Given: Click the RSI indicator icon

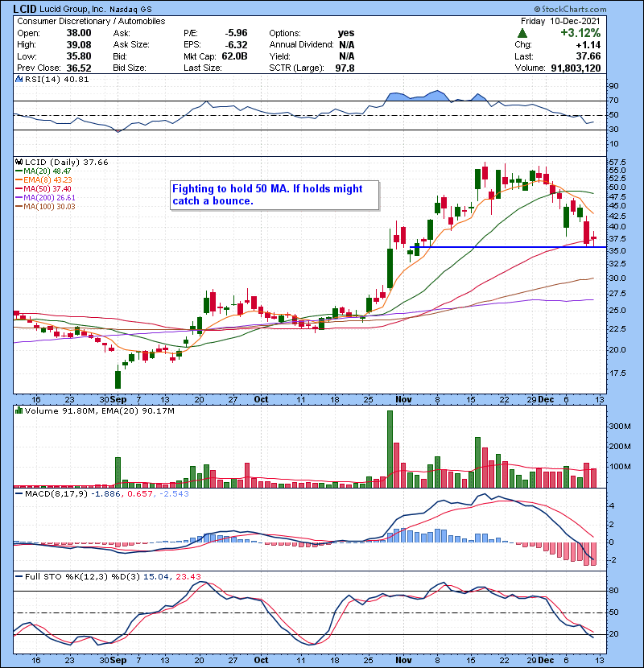Looking at the screenshot, I should 19,79.
